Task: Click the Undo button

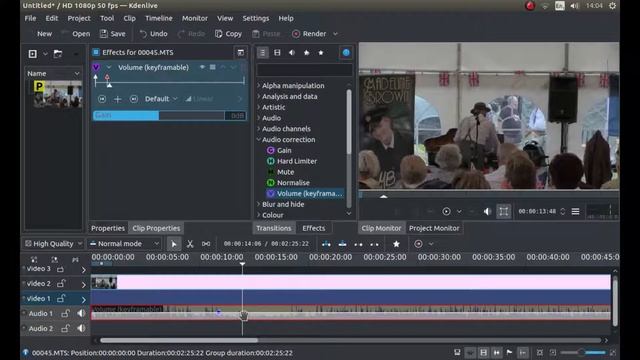Action: (x=153, y=34)
